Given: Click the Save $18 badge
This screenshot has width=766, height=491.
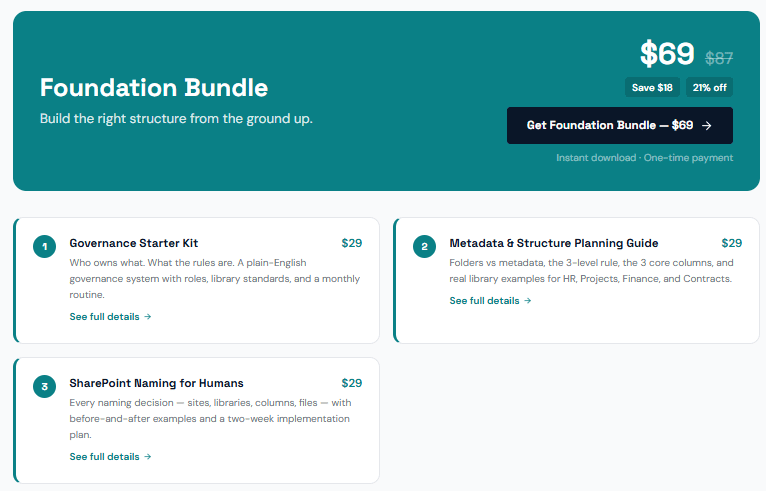Looking at the screenshot, I should [652, 87].
